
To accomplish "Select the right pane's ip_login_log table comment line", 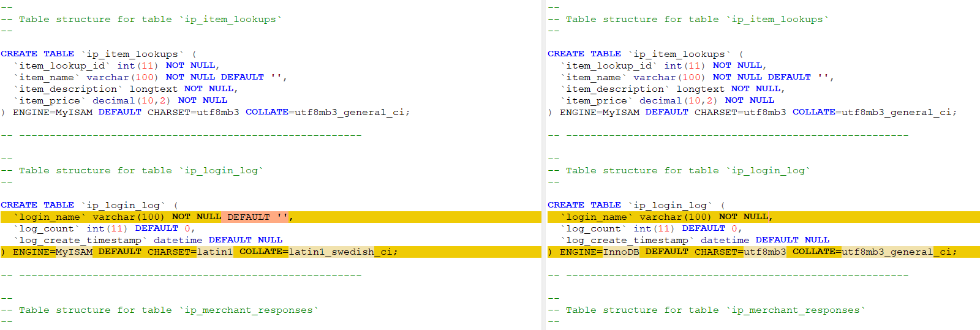I will [679, 170].
